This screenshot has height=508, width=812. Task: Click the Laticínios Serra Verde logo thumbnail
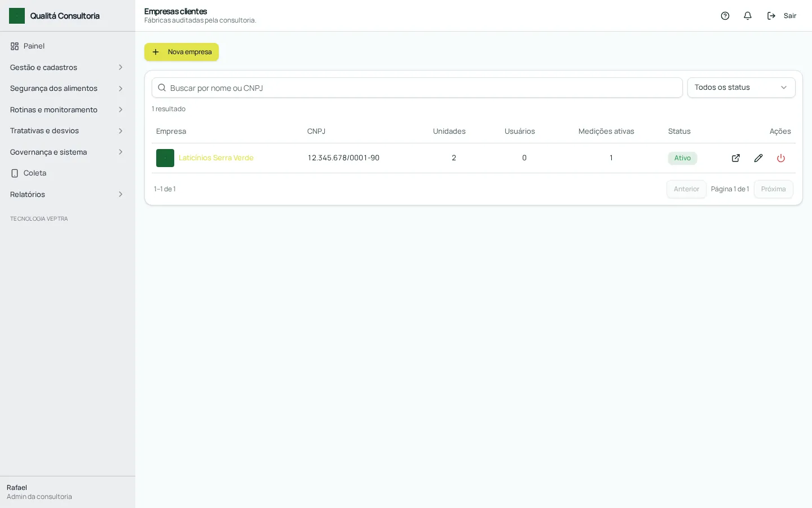[165, 158]
